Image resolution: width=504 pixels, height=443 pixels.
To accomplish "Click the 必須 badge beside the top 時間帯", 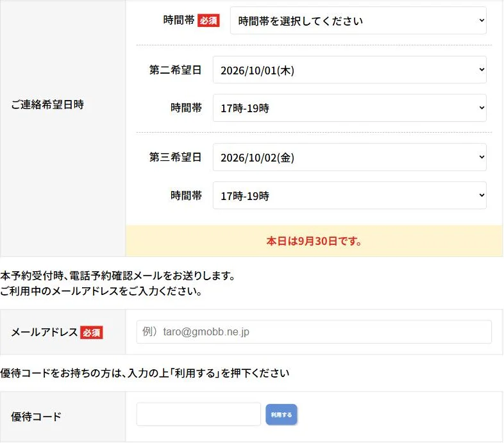I will coord(208,21).
